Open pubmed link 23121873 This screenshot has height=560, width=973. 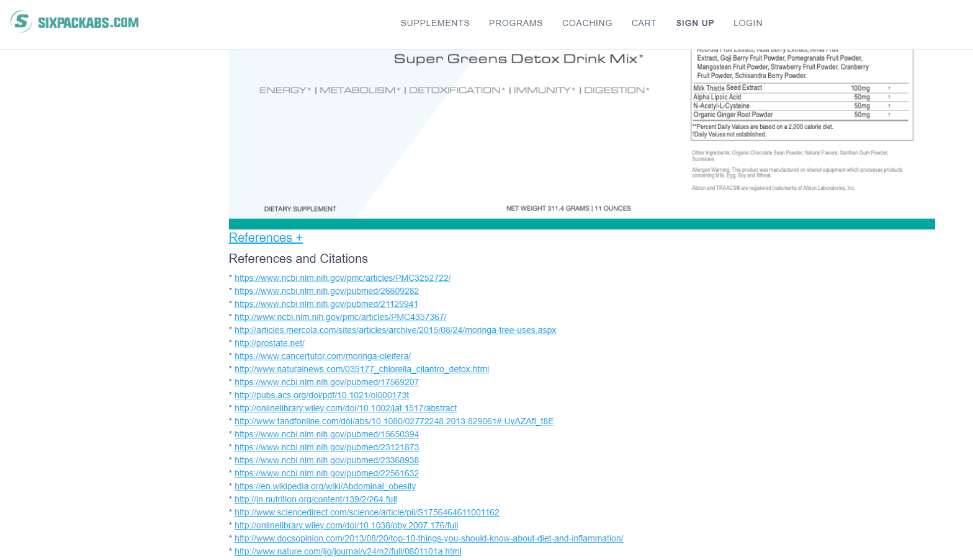[326, 447]
